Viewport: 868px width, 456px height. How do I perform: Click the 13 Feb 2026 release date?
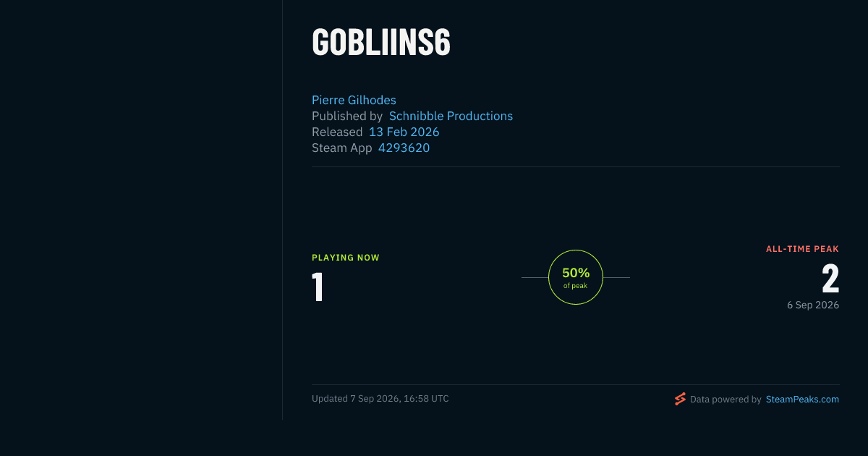tap(404, 132)
